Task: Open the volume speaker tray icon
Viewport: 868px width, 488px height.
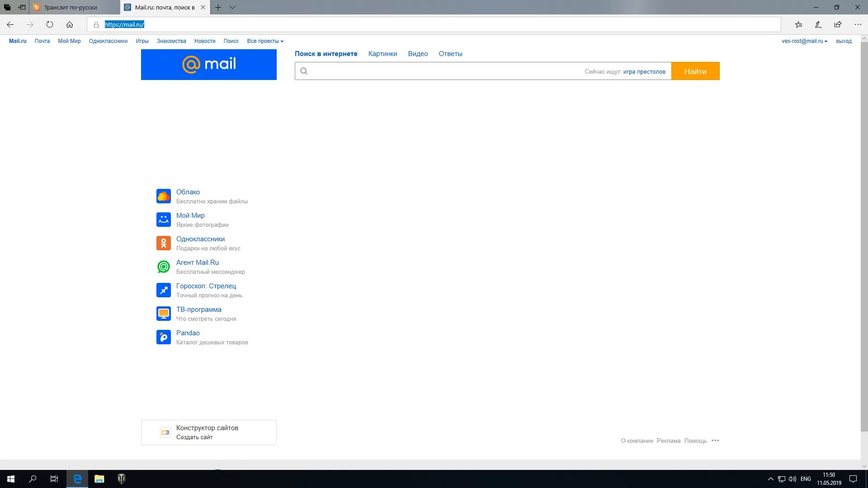Action: [x=793, y=479]
